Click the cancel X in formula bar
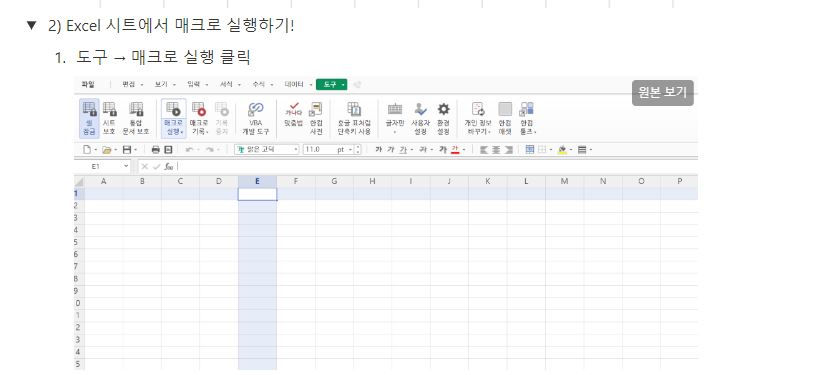This screenshot has height=375, width=825. (144, 166)
